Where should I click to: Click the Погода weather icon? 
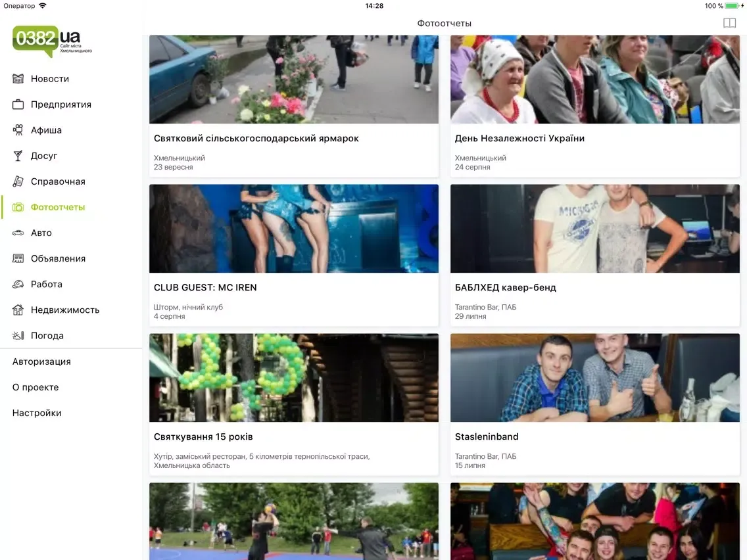pos(18,336)
